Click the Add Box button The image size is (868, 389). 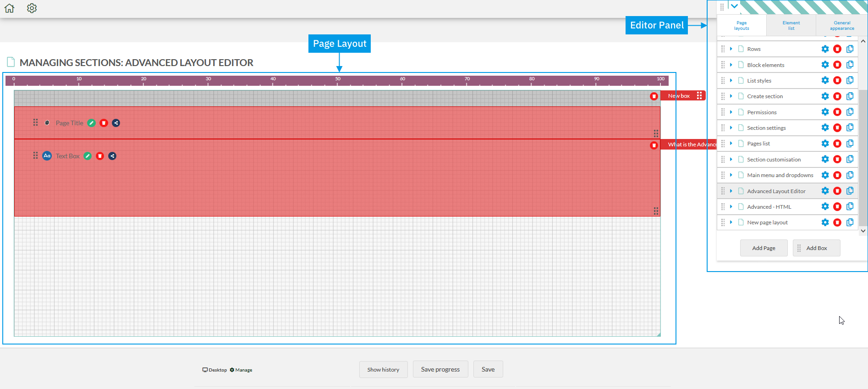pos(816,248)
